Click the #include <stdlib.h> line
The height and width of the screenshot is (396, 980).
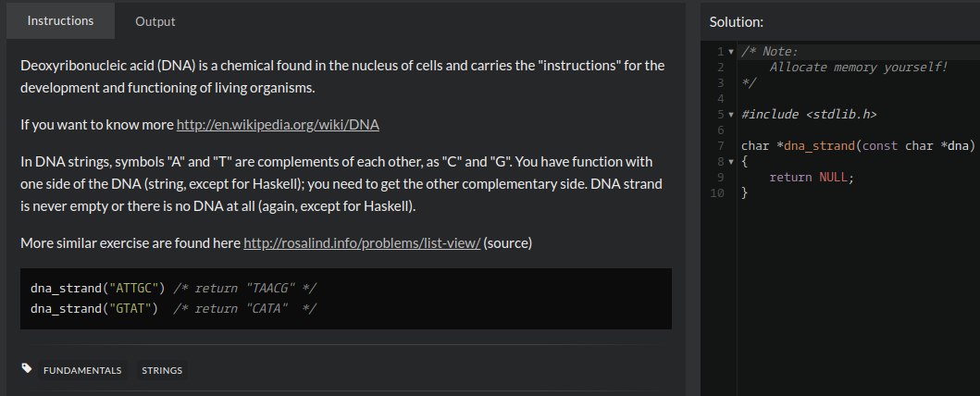pyautogui.click(x=809, y=115)
